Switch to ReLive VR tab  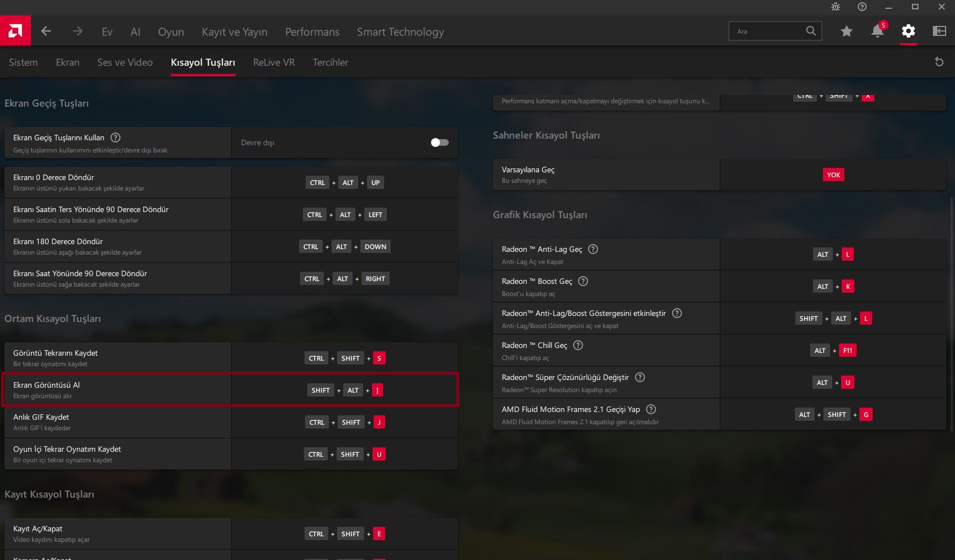(274, 62)
